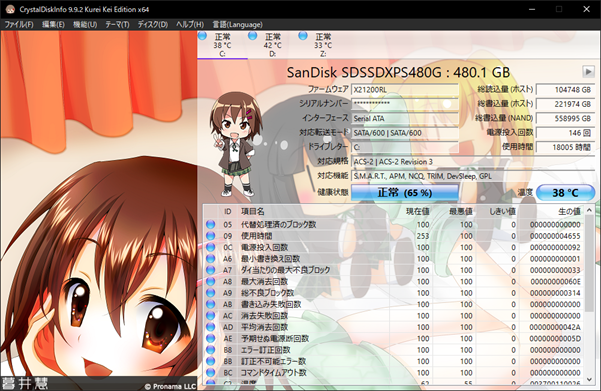Open the ファイル(F) menu
The width and height of the screenshot is (601, 391).
(19, 25)
